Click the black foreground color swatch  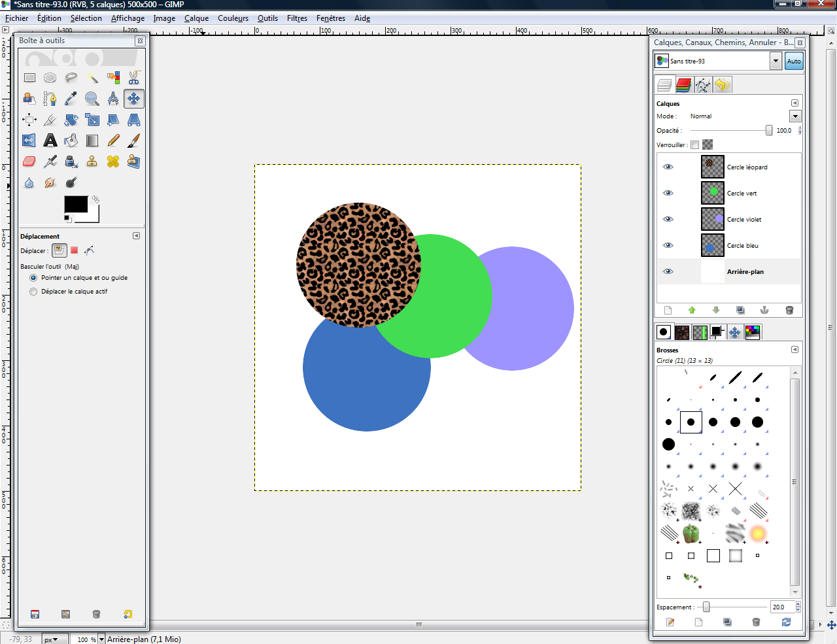[x=75, y=204]
